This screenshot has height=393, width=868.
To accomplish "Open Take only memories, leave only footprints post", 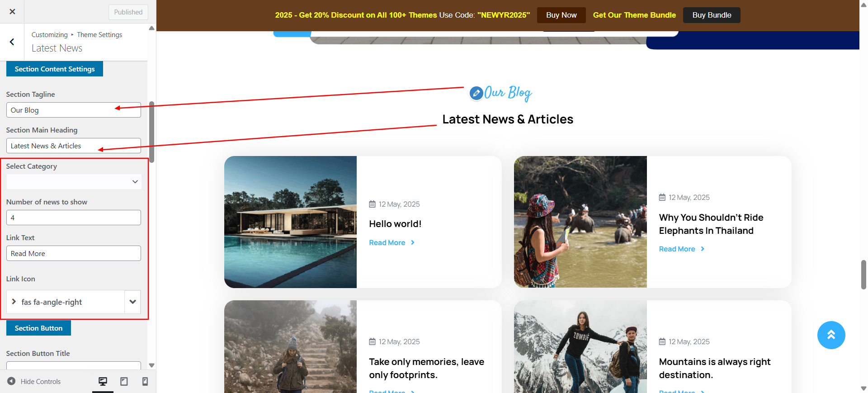I will pos(426,368).
